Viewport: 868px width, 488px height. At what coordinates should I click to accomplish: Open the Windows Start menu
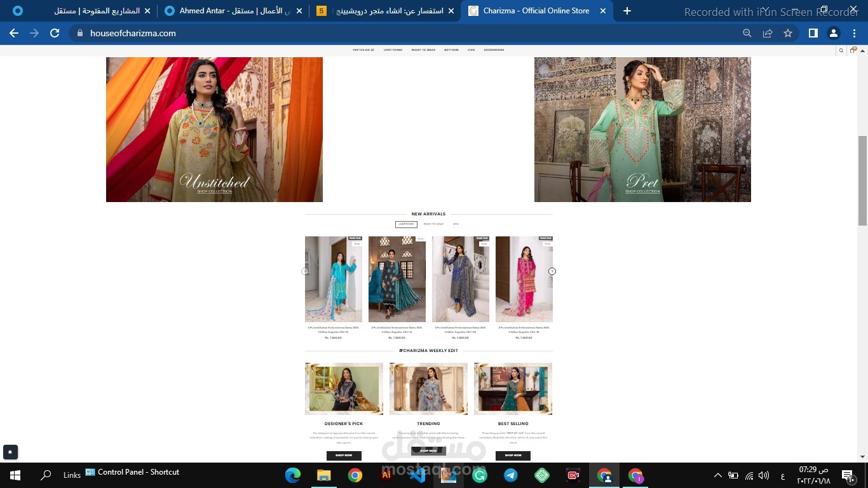(x=15, y=475)
